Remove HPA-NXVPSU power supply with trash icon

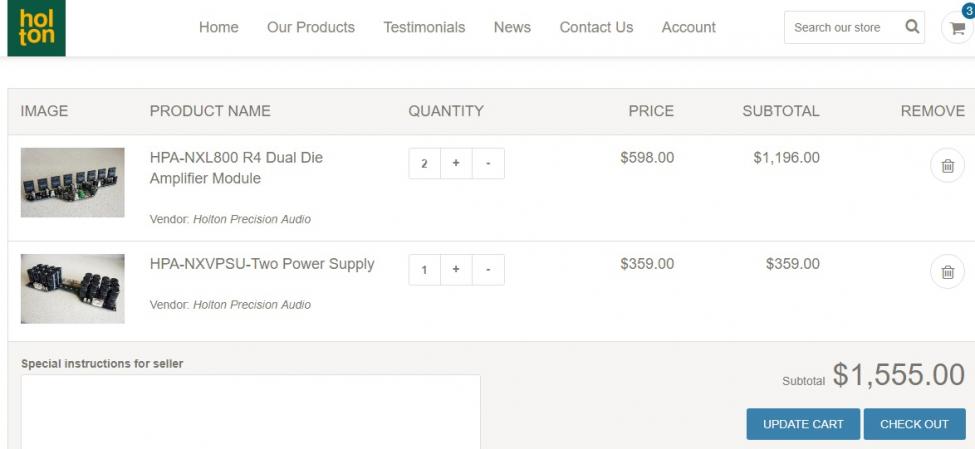(947, 271)
